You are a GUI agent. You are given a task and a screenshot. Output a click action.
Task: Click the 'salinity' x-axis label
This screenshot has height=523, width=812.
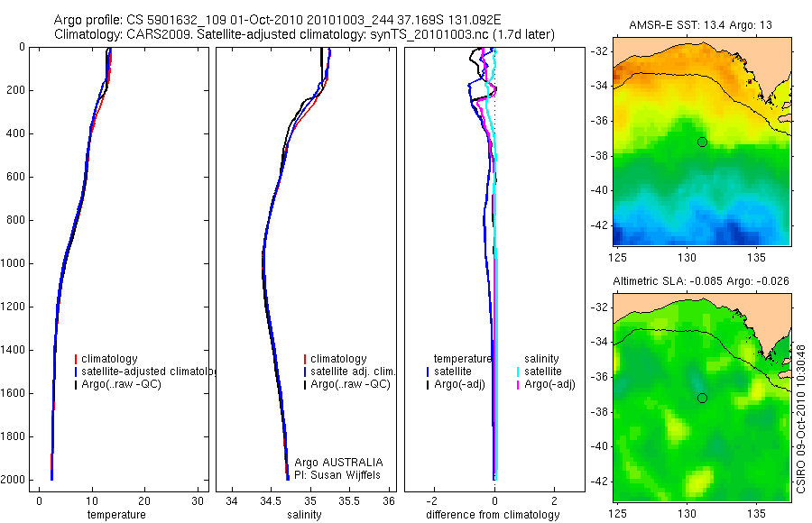305,515
